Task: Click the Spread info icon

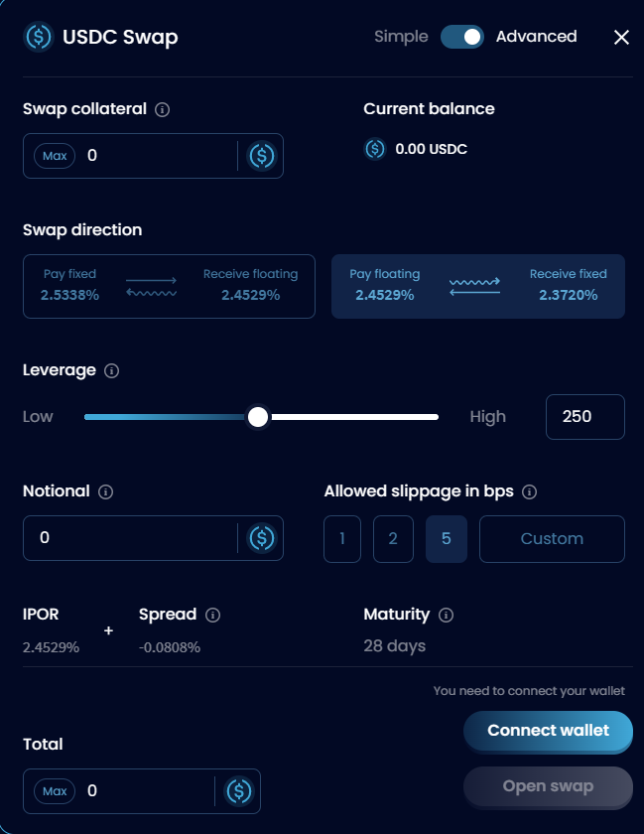Action: 212,616
